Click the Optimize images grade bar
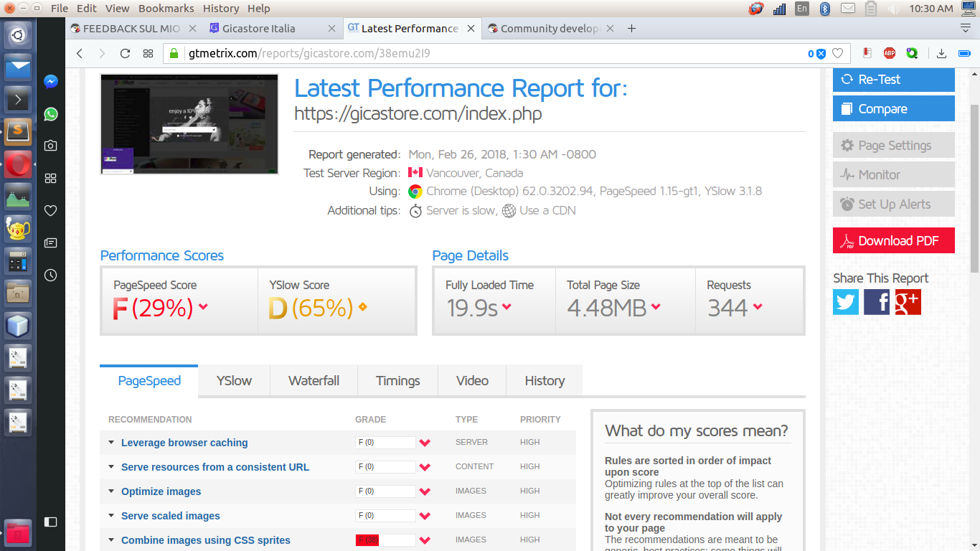 (385, 491)
